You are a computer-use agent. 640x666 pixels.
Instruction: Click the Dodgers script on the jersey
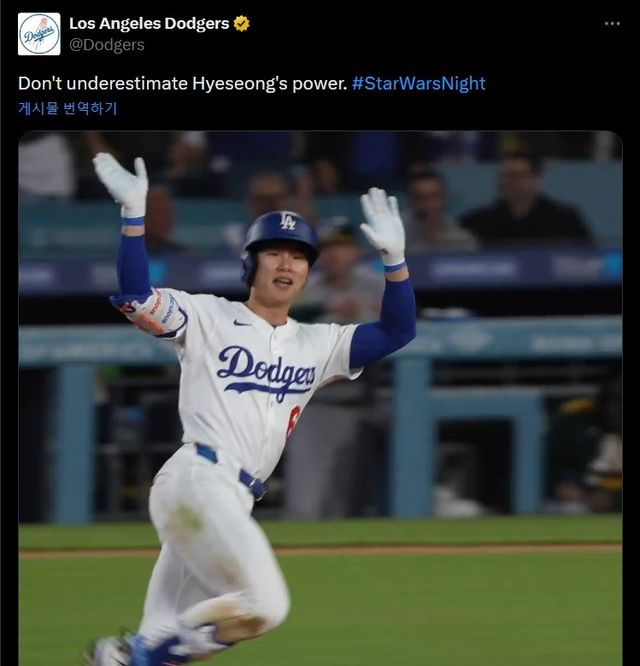[x=266, y=372]
